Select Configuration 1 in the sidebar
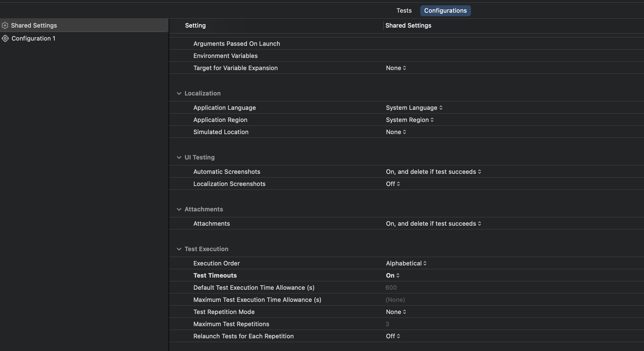Screen dimensions: 644x351 (33, 38)
